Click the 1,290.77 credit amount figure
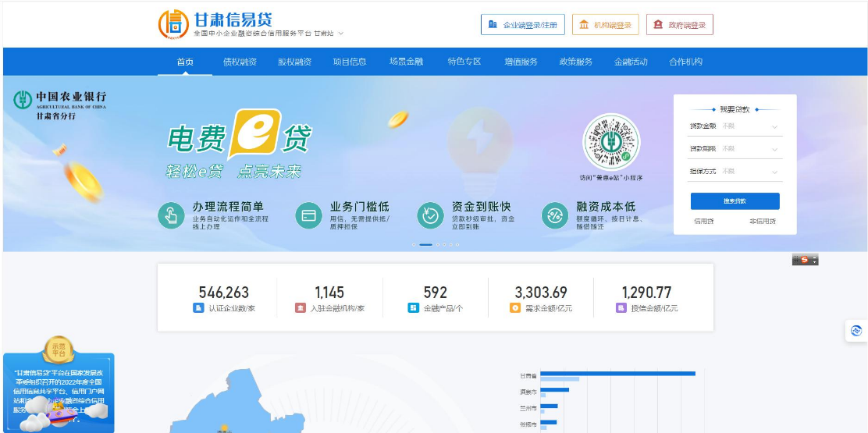Screen dimensions: 868x433 tap(646, 292)
